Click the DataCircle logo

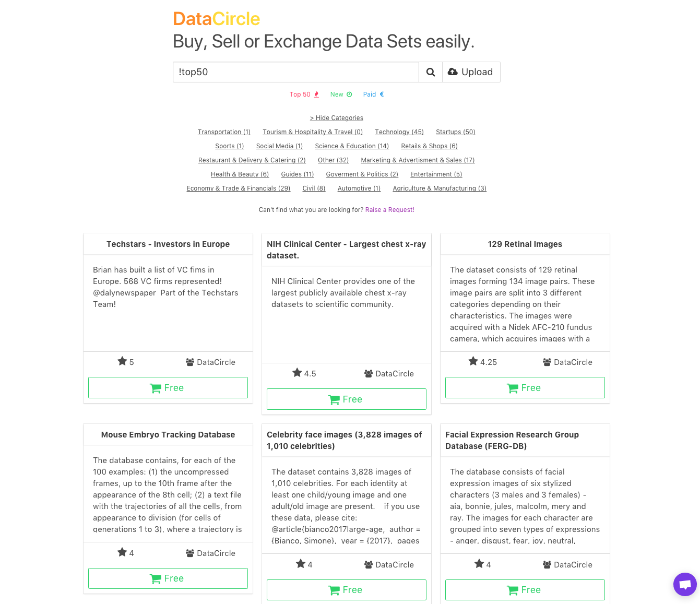tap(217, 19)
